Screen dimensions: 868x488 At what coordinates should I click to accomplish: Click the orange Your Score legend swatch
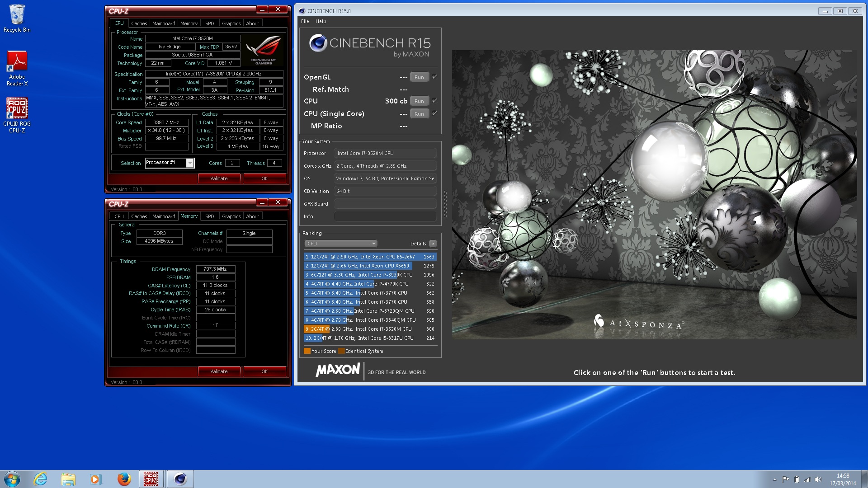click(x=307, y=351)
